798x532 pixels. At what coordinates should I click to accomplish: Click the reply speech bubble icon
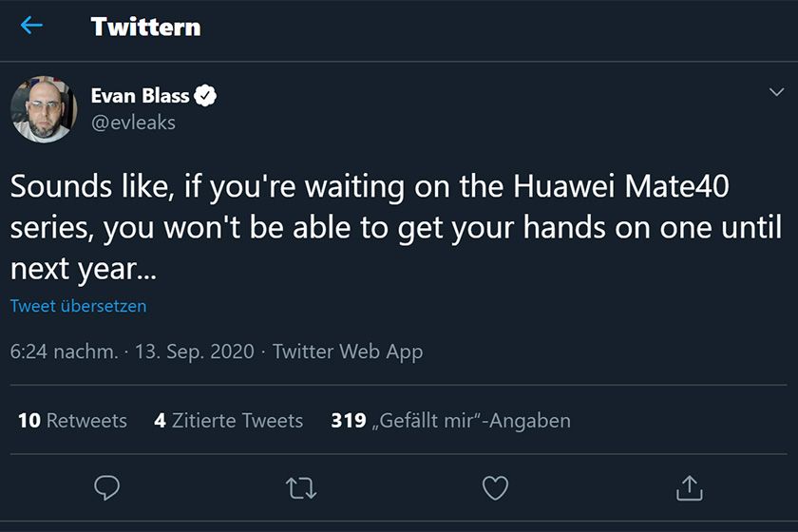(x=107, y=487)
